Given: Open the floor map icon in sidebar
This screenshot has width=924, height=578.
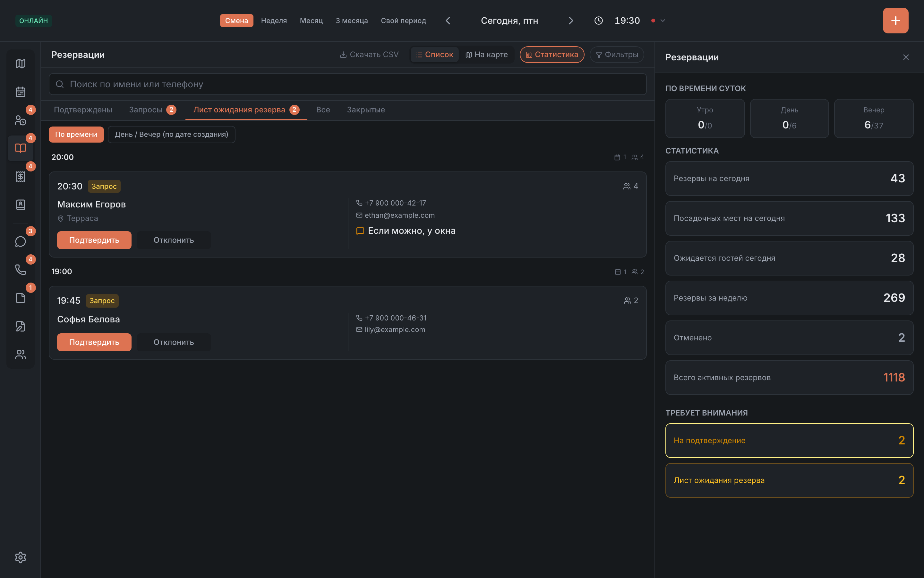Looking at the screenshot, I should point(20,64).
